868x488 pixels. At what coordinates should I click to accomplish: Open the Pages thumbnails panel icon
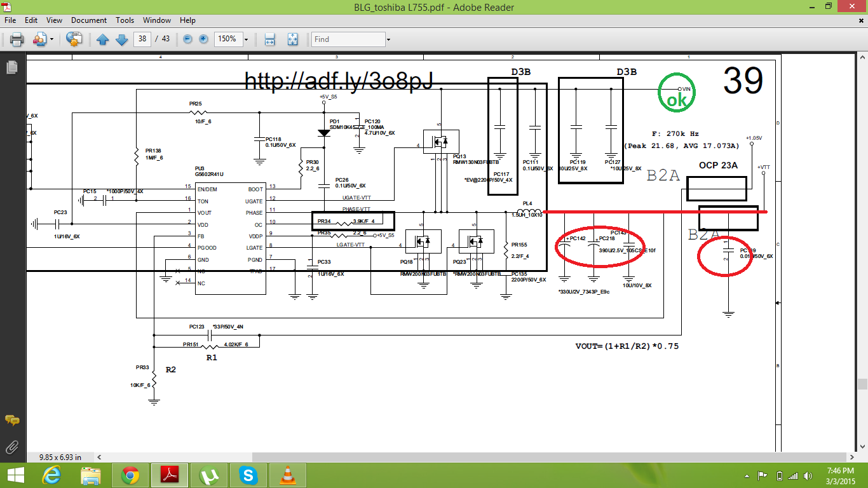tap(11, 67)
